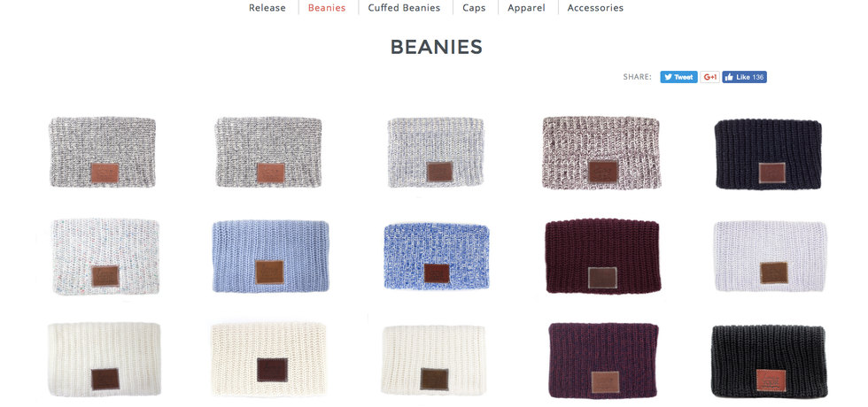This screenshot has height=407, width=868.
Task: Click the Facebook Like button
Action: click(744, 78)
